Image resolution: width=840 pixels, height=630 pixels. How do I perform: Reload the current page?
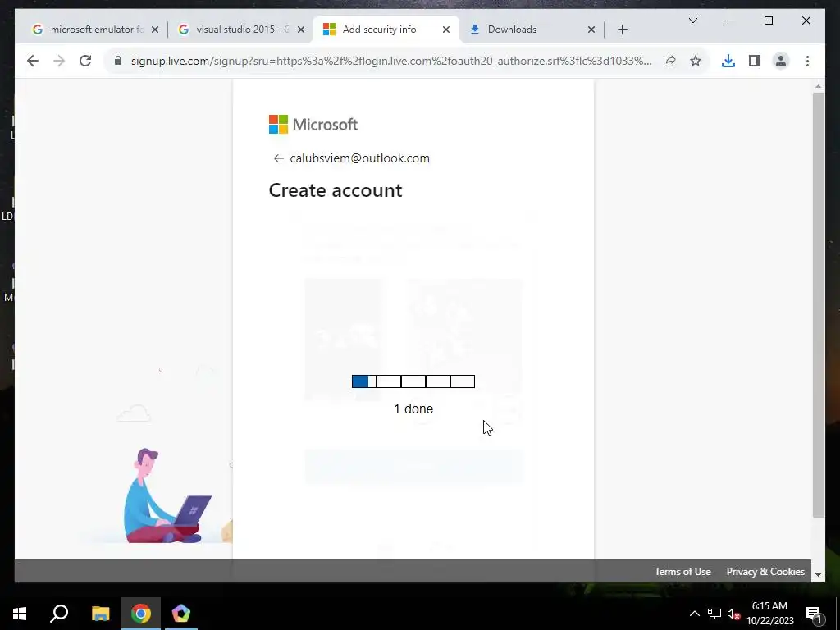point(85,61)
